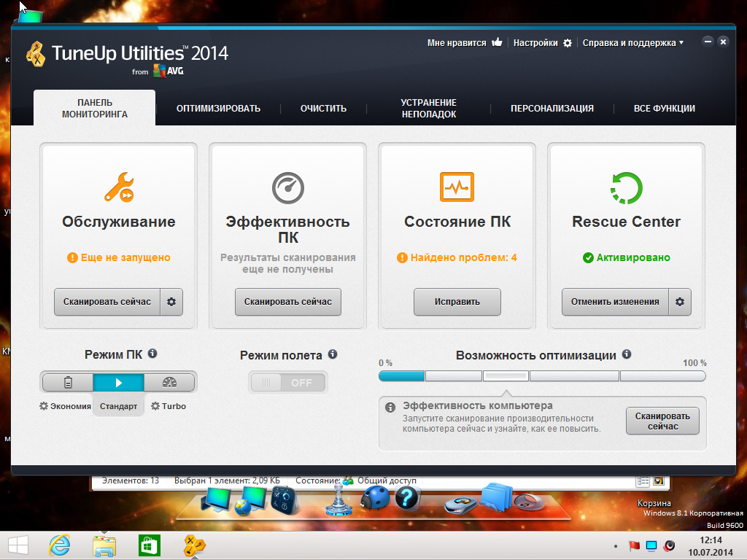The width and height of the screenshot is (747, 560).
Task: Click the question mark dock icon
Action: point(406,498)
